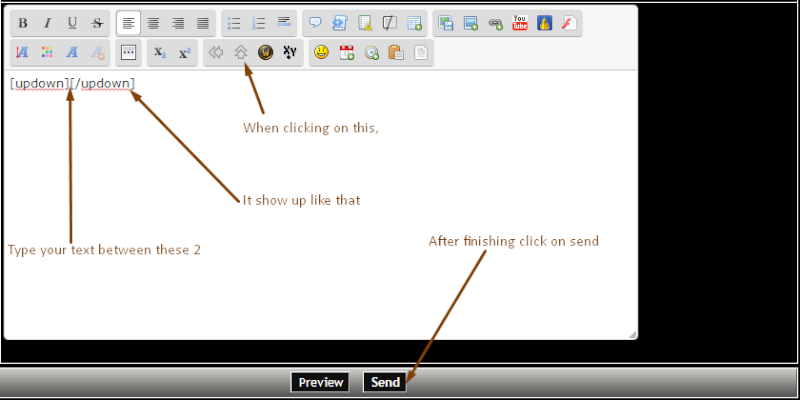
Task: Toggle underline formatting
Action: (72, 23)
